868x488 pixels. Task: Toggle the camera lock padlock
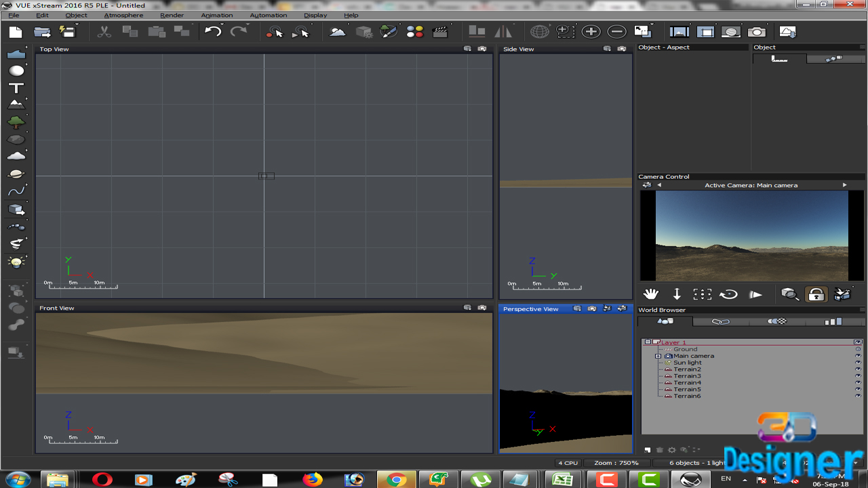(x=816, y=294)
